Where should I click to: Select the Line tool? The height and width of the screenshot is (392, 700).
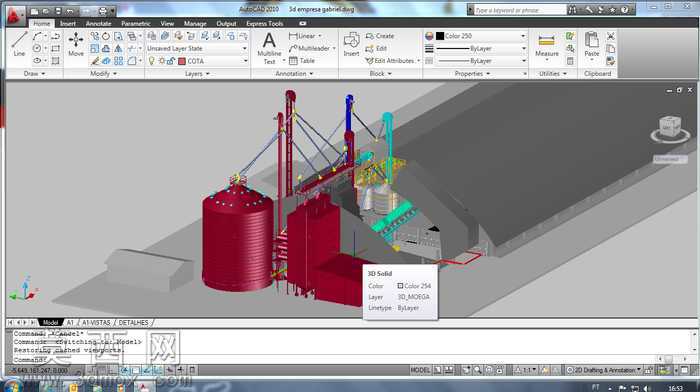pos(19,44)
